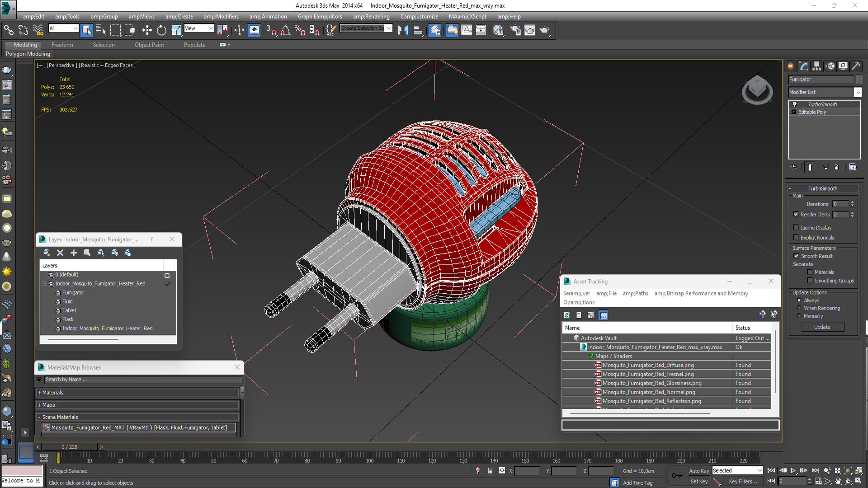Click the ViewCube in the viewport
The width and height of the screenshot is (868, 488).
[x=757, y=89]
